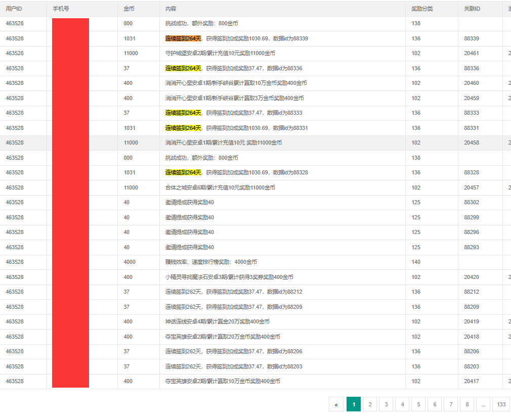Open page 3 of the records
511x420 pixels.
(x=386, y=404)
